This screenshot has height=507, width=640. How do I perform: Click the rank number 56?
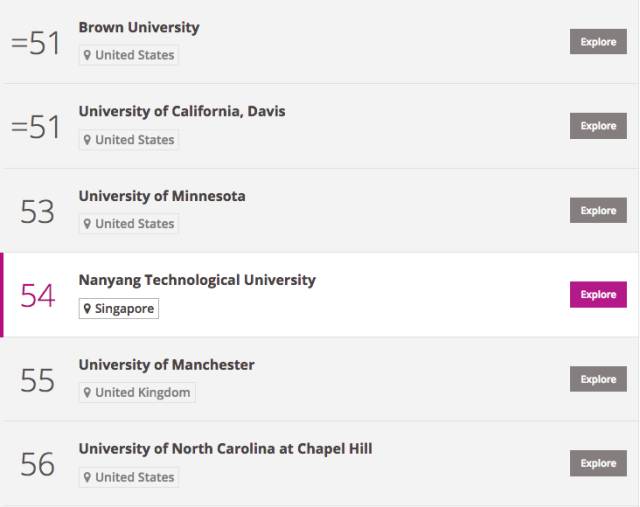coord(38,465)
